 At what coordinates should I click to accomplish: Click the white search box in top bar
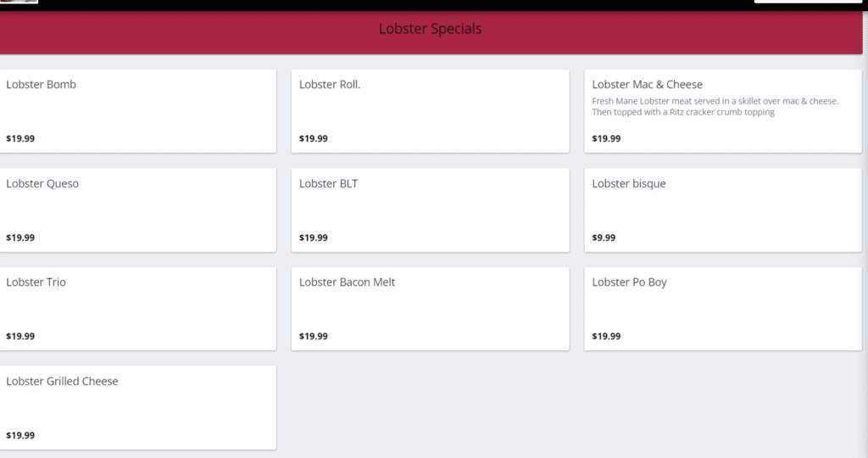pos(808,2)
